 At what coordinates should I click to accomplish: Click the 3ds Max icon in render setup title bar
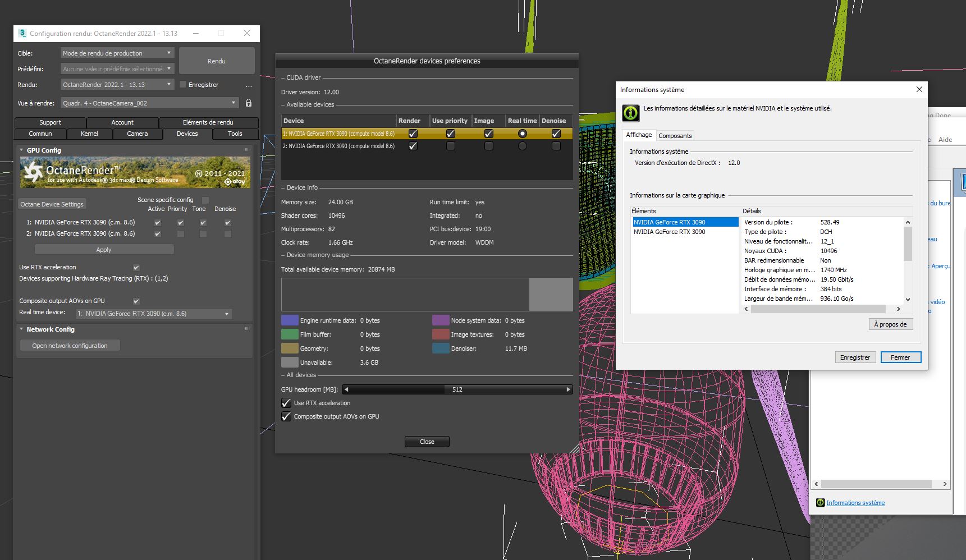tap(22, 33)
